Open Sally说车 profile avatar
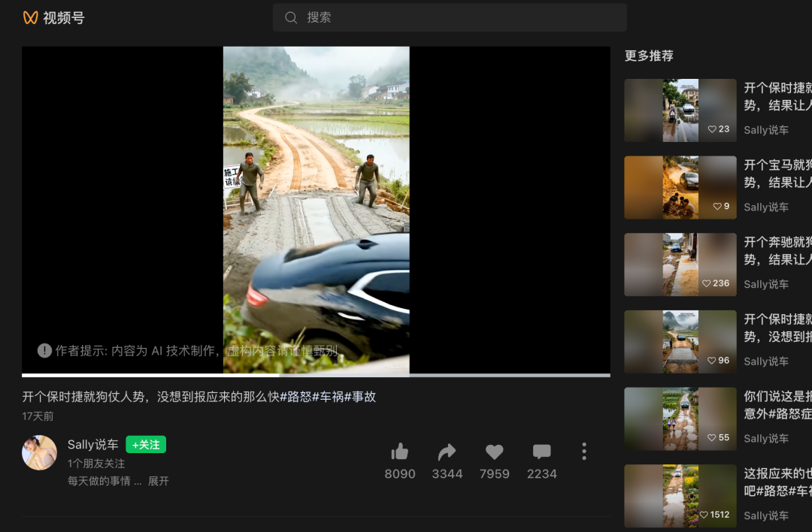 click(39, 453)
